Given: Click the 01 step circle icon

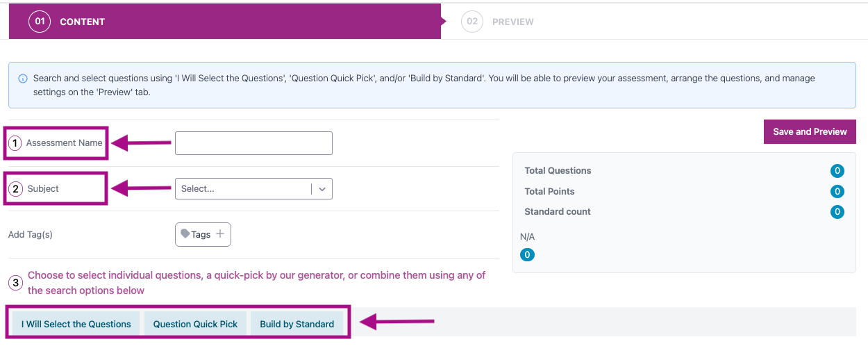Looking at the screenshot, I should coord(40,22).
